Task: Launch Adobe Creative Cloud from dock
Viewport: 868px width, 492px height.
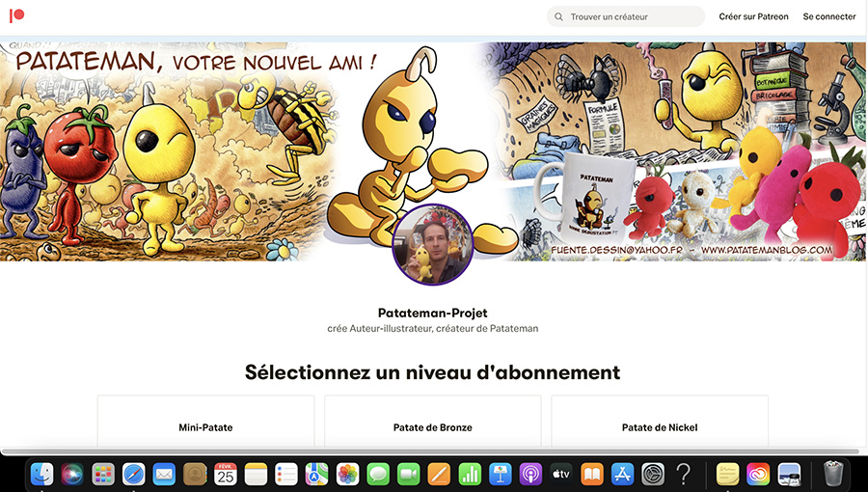Action: click(x=758, y=475)
